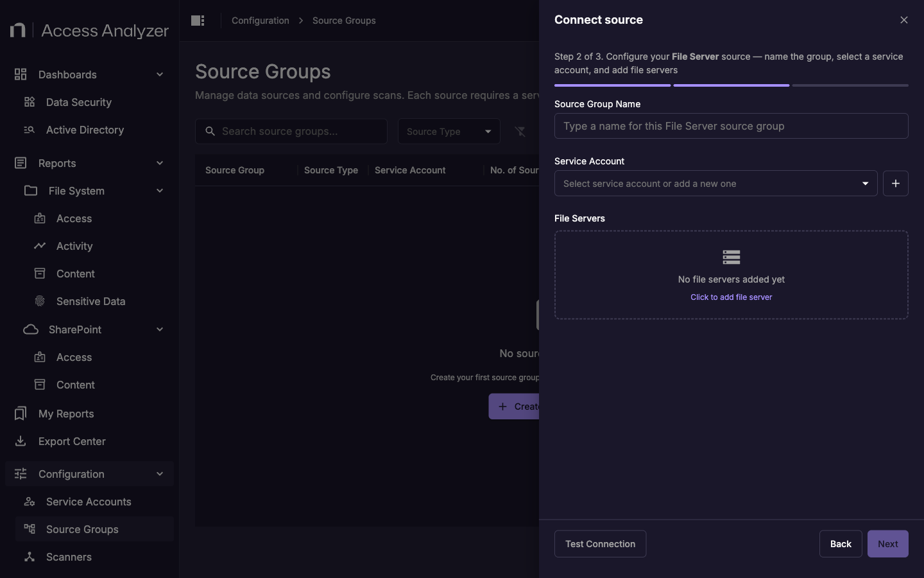Click the SharePoint cloud icon

pos(30,329)
